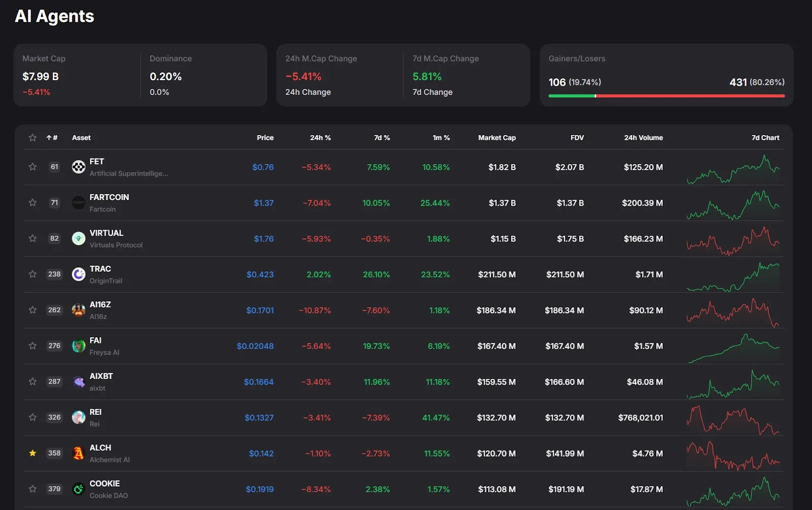Sort by Market Cap column header

click(x=496, y=138)
